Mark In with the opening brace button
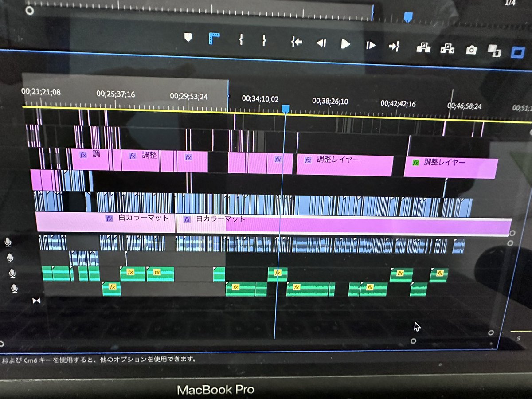 tap(241, 40)
